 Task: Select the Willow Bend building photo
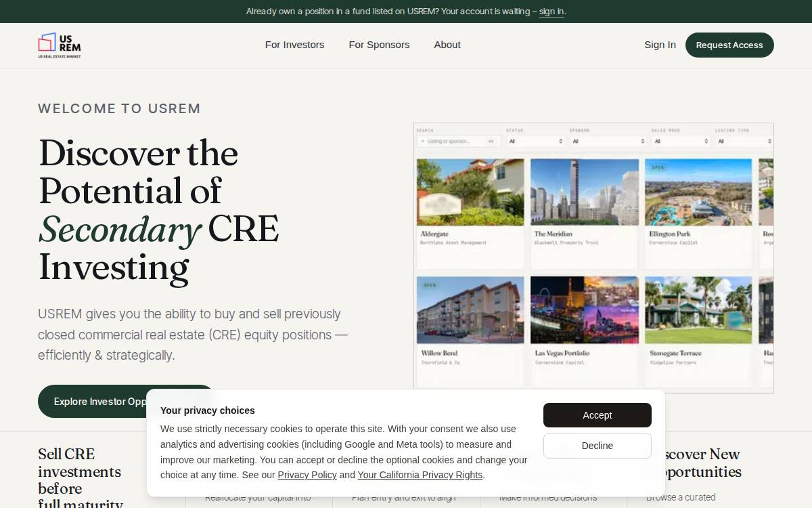point(470,310)
